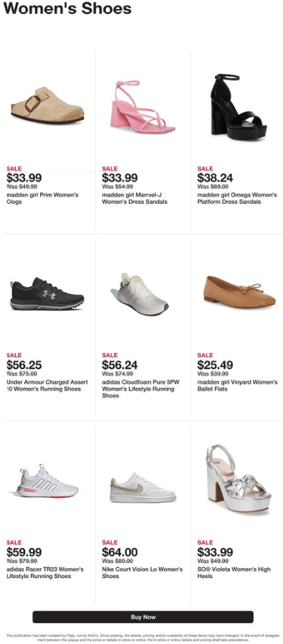View the silver SO Violeta high heel photo

pyautogui.click(x=239, y=478)
